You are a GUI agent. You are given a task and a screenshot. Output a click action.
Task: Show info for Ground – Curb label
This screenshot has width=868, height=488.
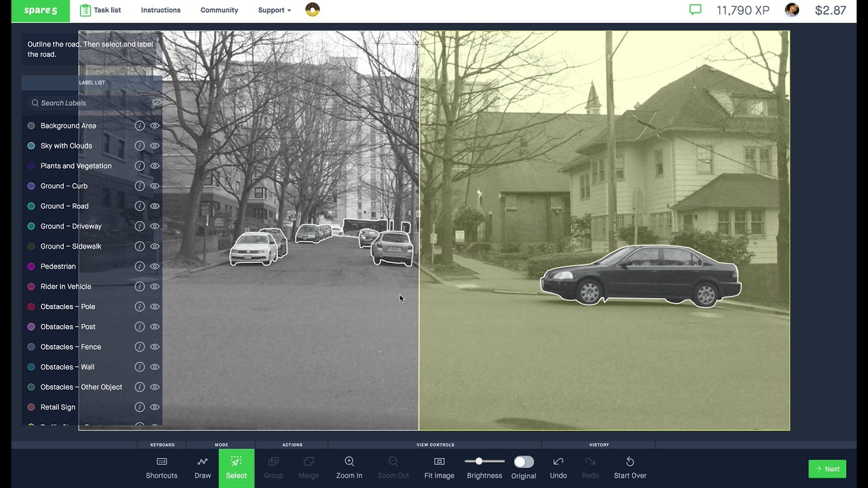point(140,186)
